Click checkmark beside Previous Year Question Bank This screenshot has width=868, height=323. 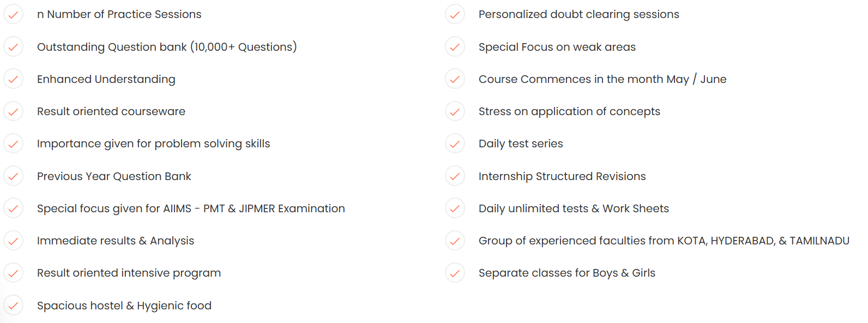(13, 176)
